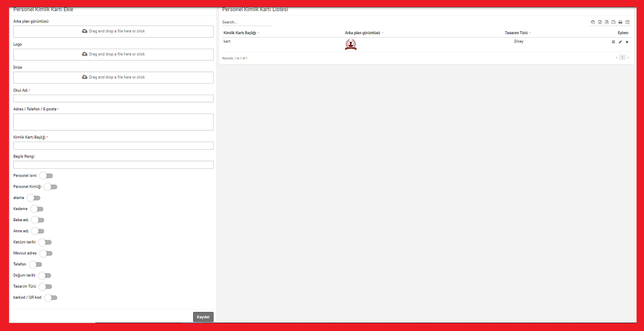This screenshot has height=331, width=644.
Task: Turn on barkod / QR kod switch
Action: (x=50, y=298)
